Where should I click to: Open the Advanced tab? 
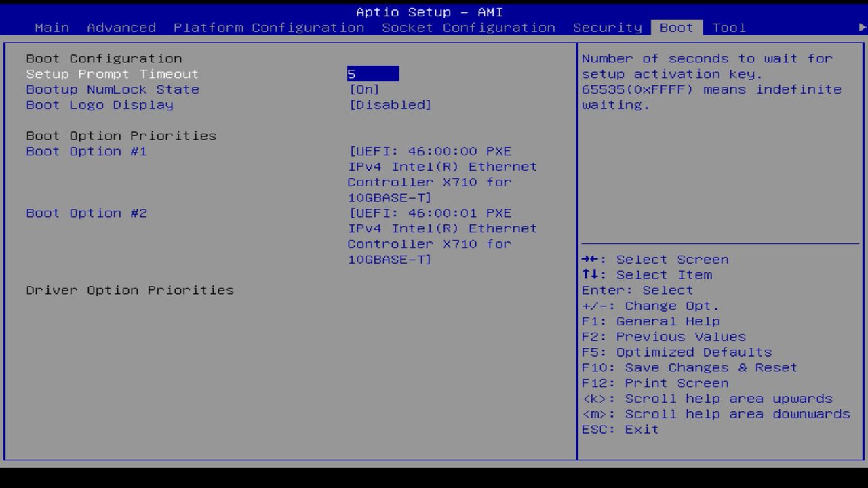(x=121, y=27)
